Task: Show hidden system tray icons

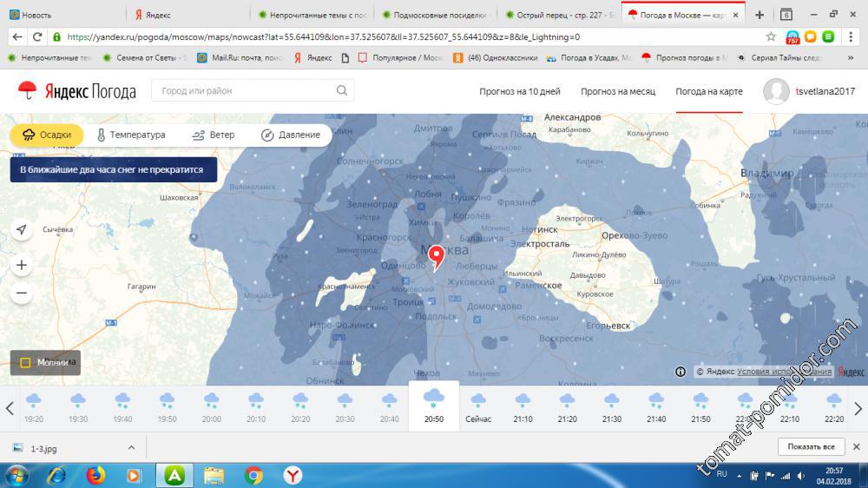Action: coord(739,476)
